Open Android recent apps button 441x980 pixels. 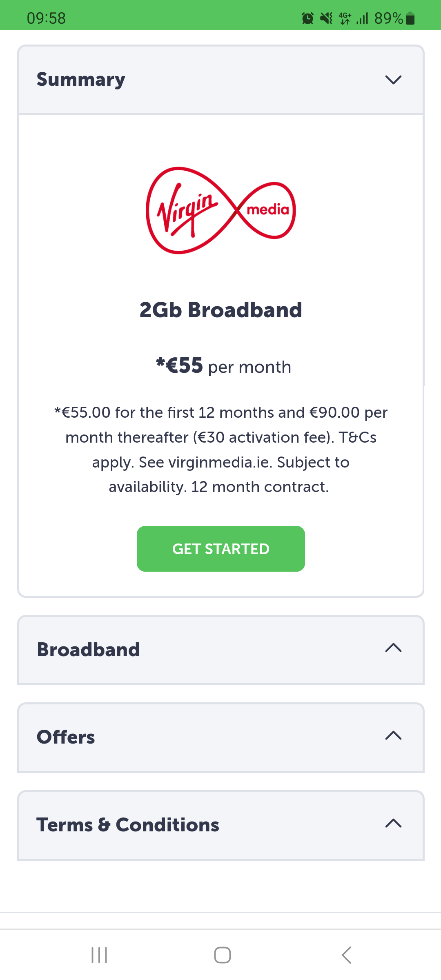coord(99,955)
